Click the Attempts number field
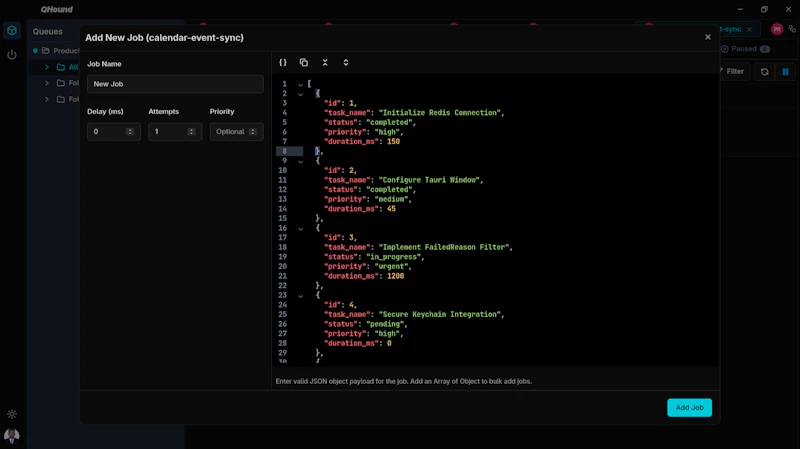Screen dimensions: 800x449 (x=175, y=132)
